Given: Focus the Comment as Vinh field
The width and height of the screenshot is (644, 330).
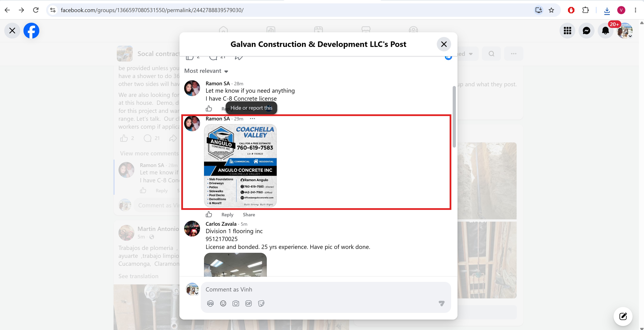Looking at the screenshot, I should point(326,289).
